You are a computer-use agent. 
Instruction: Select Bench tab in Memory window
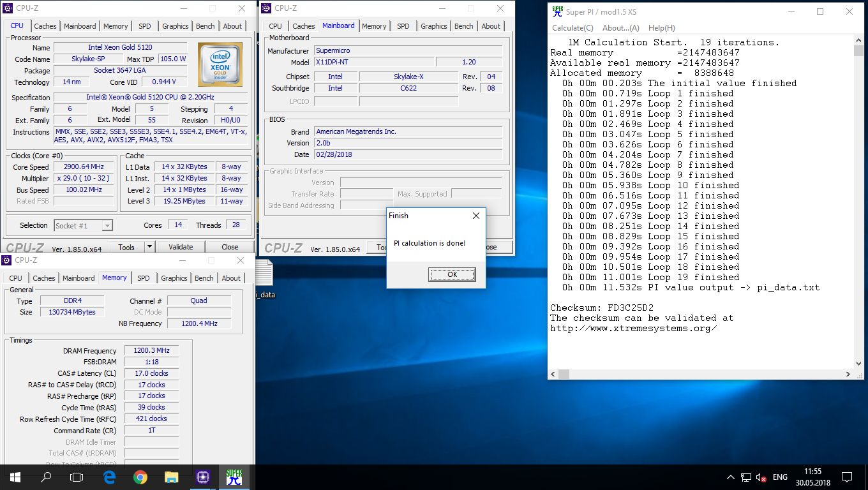204,278
